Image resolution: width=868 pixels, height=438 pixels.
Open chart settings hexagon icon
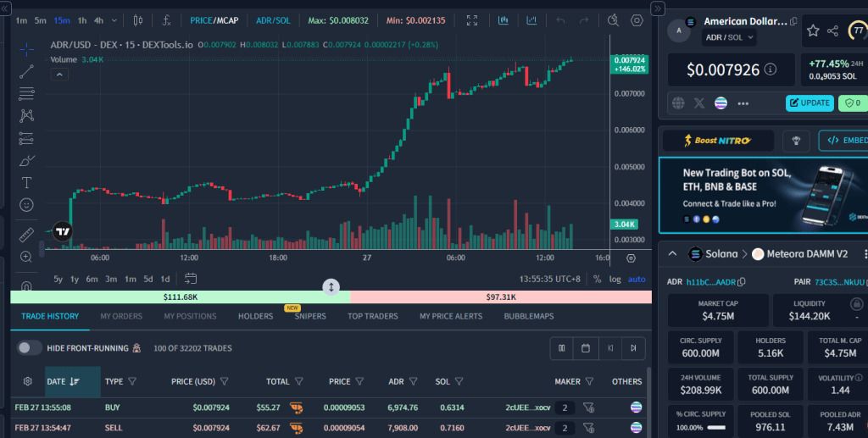tap(637, 20)
